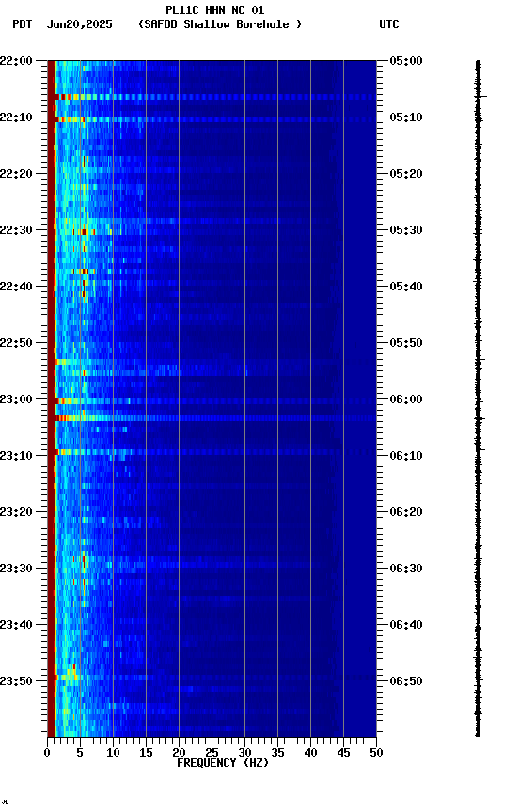Click the 05:50 UTC time label
Screen dimensions: 519x812
click(406, 343)
